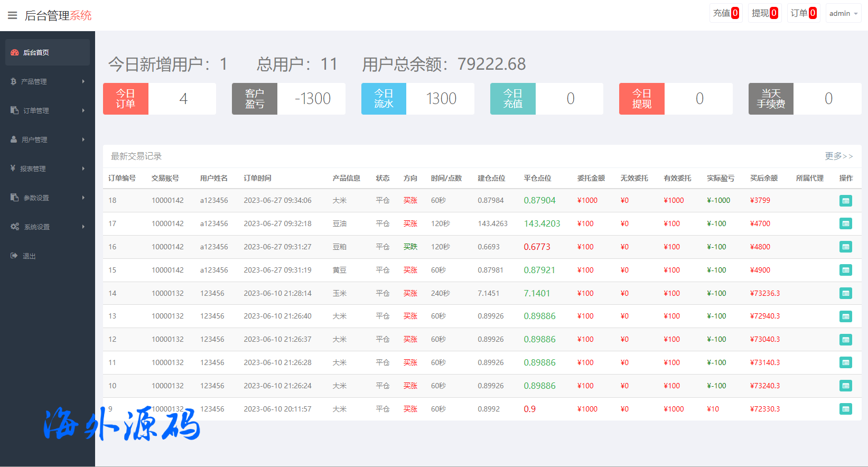Click the hamburger menu icon
Viewport: 868px width, 467px height.
click(12, 15)
